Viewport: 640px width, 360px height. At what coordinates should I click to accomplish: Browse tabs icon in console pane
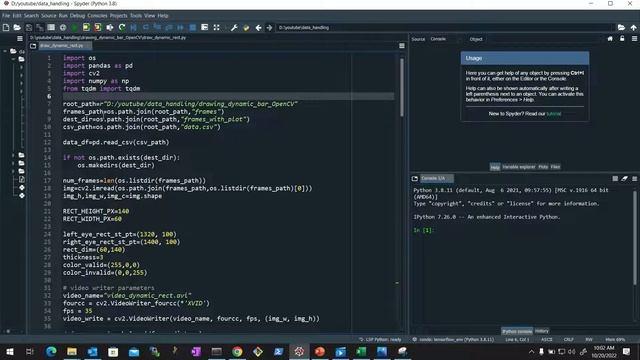point(415,178)
